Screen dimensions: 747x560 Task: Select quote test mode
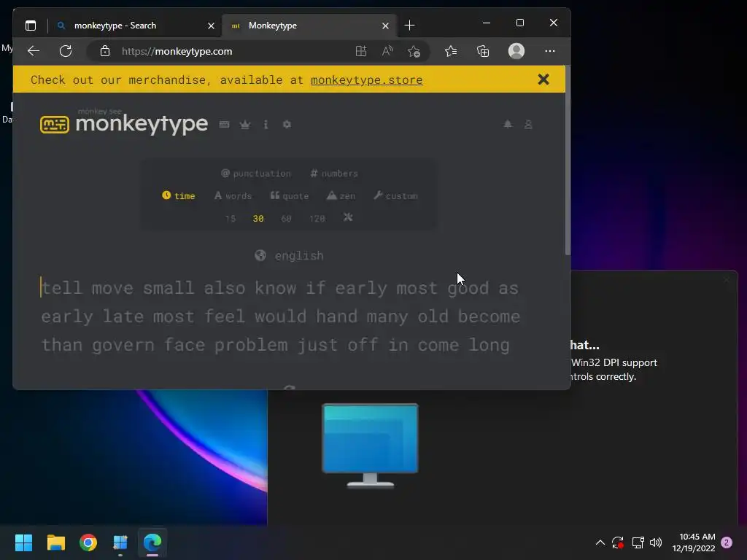(290, 195)
